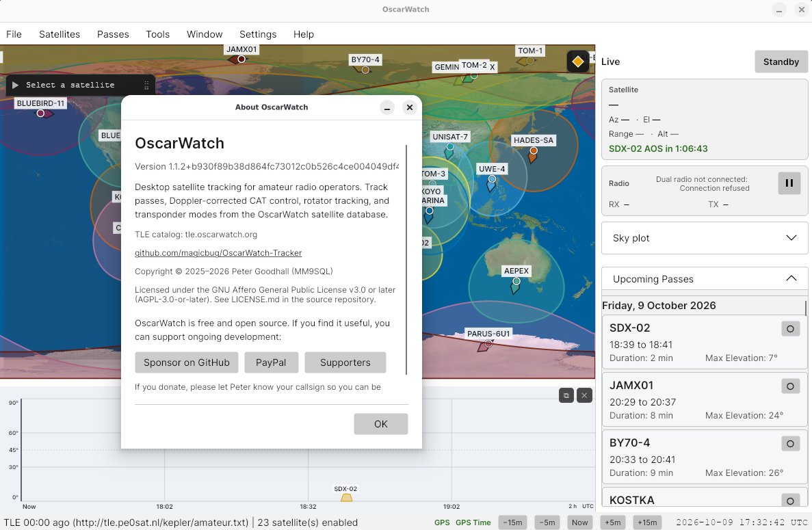
Task: Close the About OscarWatch dialog
Action: pos(410,107)
